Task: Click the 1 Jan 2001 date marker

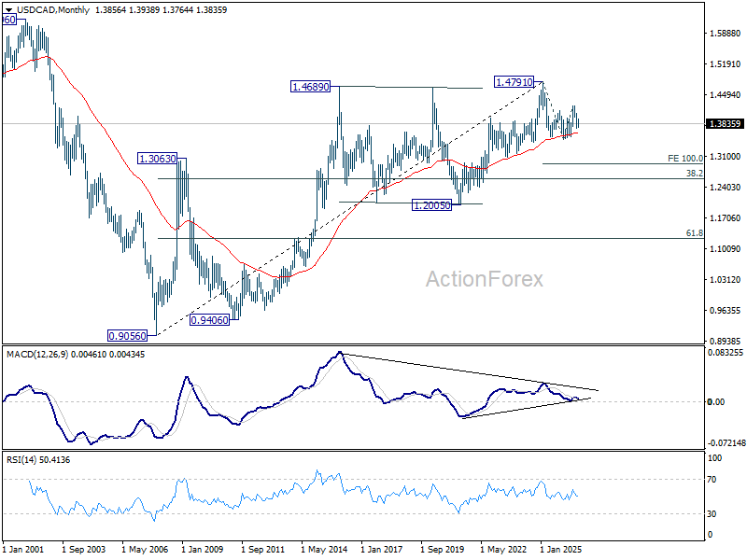Action: [x=23, y=550]
